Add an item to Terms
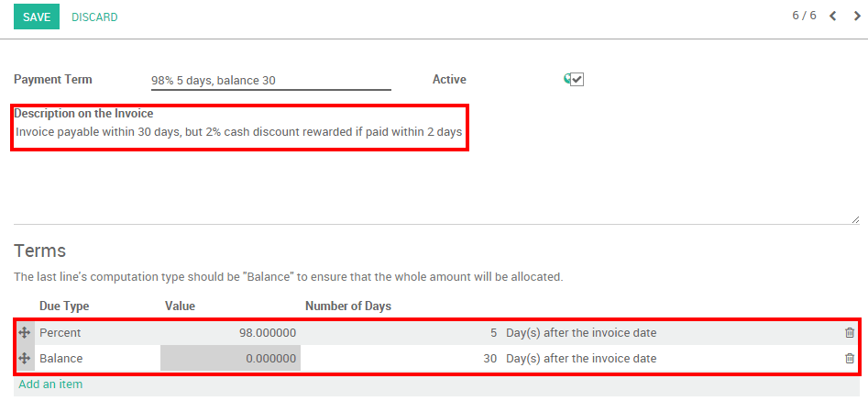Viewport: 868px width, 401px height. coord(50,384)
